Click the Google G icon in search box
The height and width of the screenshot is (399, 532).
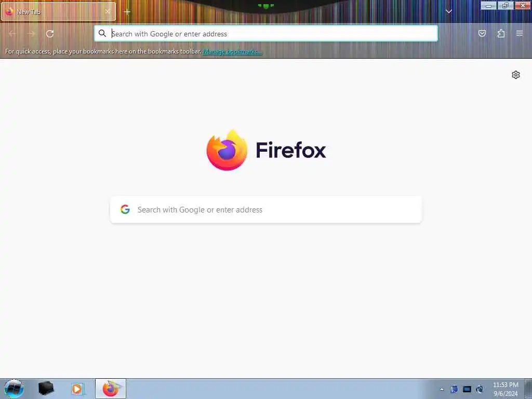click(x=125, y=209)
